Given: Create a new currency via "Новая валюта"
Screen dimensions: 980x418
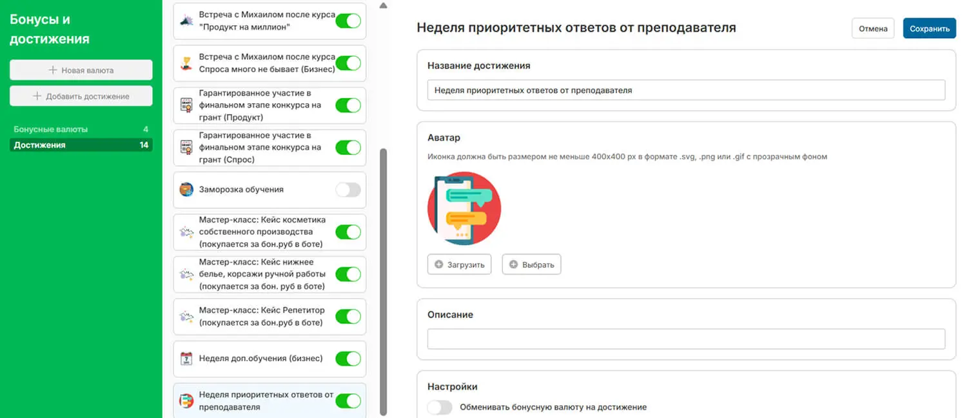Looking at the screenshot, I should [x=81, y=70].
